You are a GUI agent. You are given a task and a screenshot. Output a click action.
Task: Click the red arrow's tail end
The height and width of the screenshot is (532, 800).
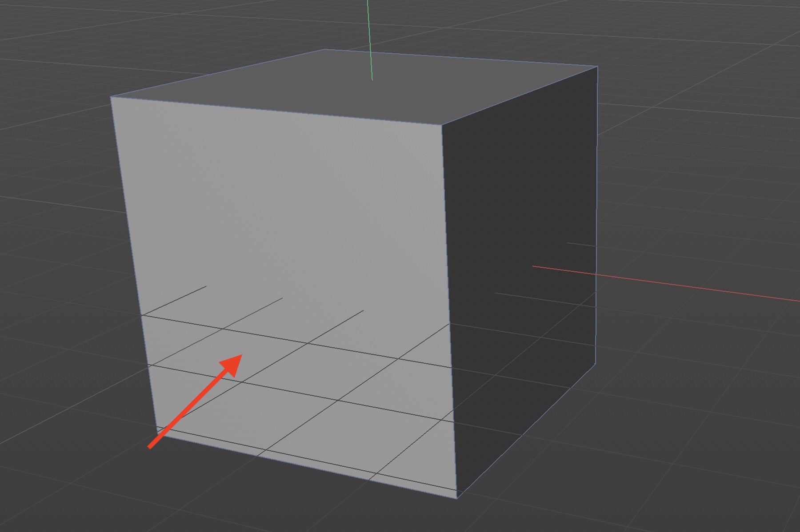tap(150, 446)
